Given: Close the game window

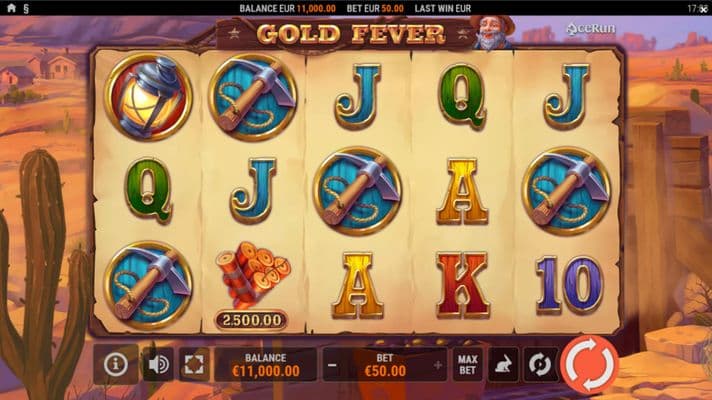Looking at the screenshot, I should (704, 9).
